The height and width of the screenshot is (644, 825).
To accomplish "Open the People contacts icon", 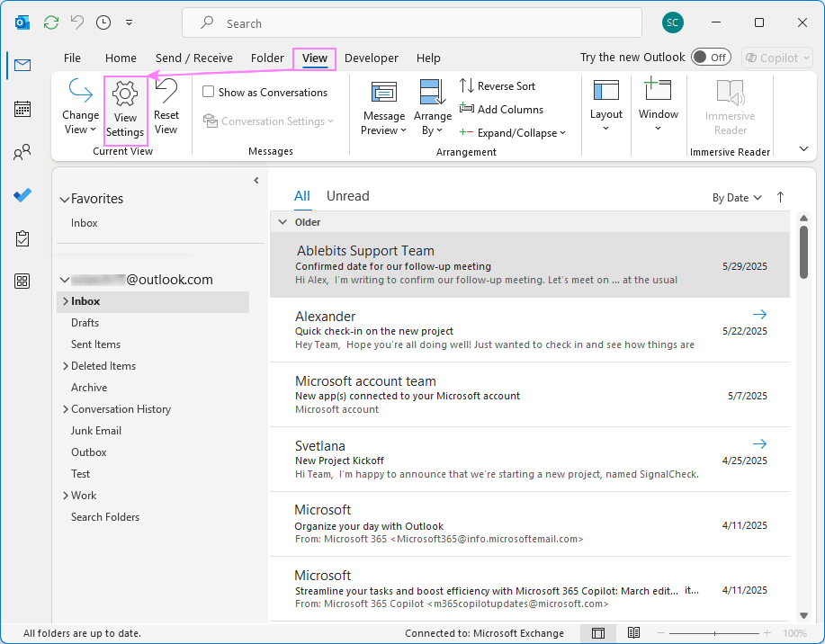I will point(22,153).
